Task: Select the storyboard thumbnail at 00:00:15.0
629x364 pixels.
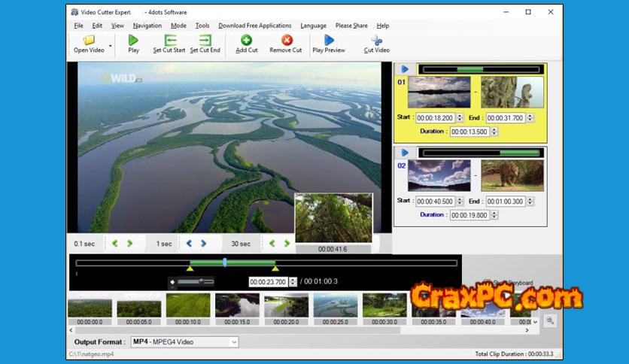Action: [x=237, y=305]
